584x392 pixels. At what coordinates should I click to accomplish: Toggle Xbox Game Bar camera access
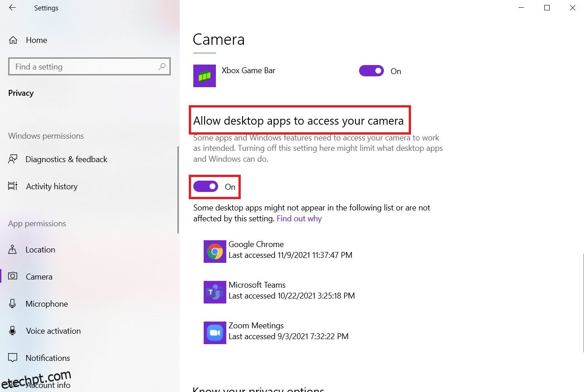tap(371, 71)
